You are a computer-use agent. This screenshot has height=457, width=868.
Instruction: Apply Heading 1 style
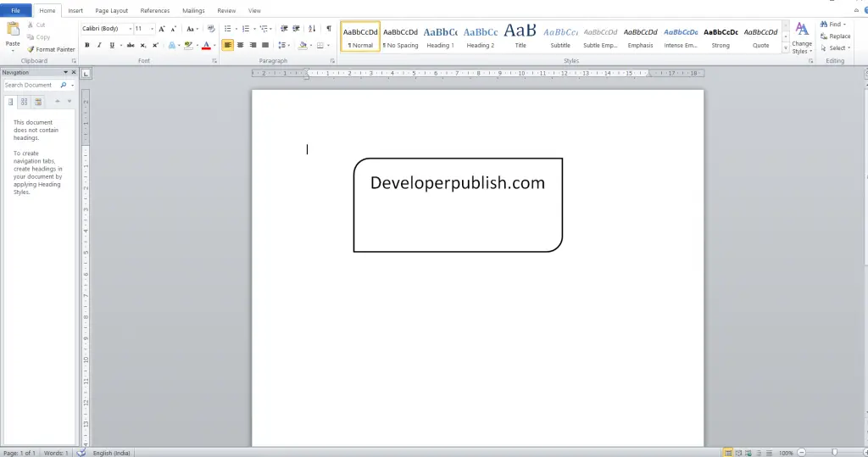pos(440,36)
